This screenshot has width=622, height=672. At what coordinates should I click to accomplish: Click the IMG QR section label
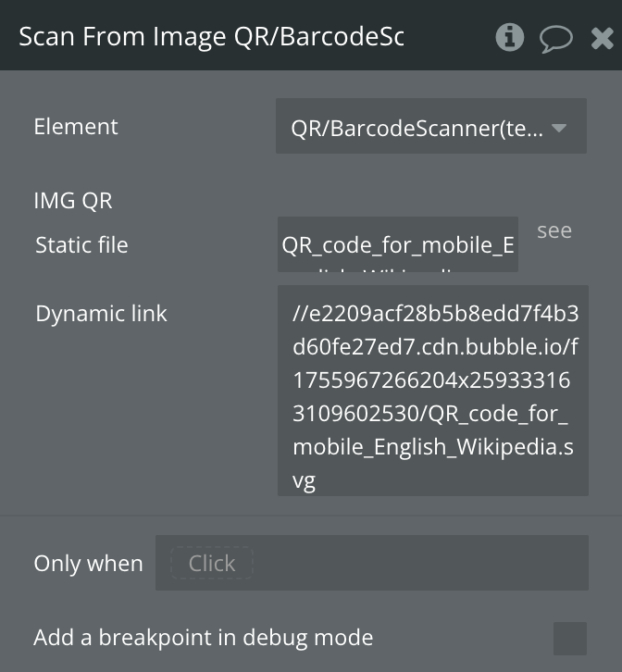click(73, 200)
